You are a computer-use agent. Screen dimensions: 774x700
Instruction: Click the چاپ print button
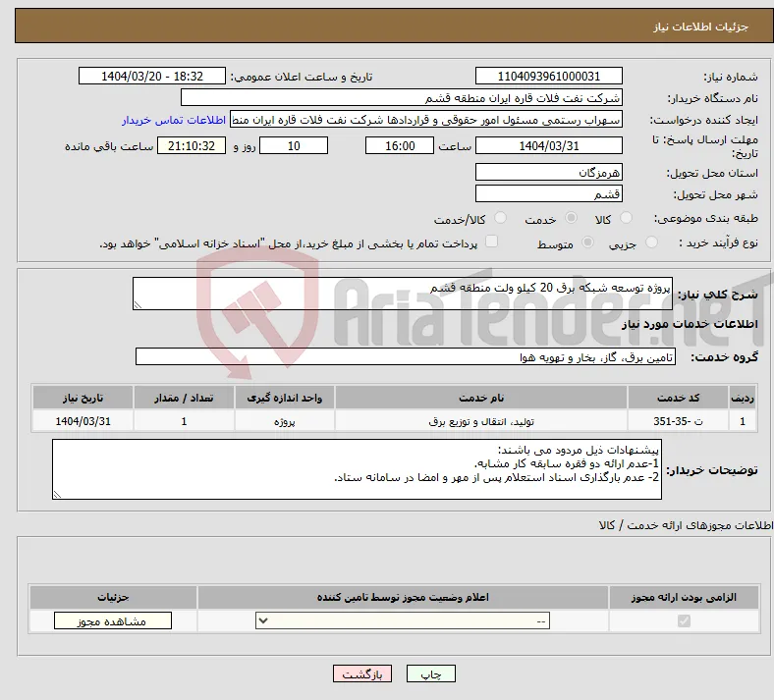point(431,673)
